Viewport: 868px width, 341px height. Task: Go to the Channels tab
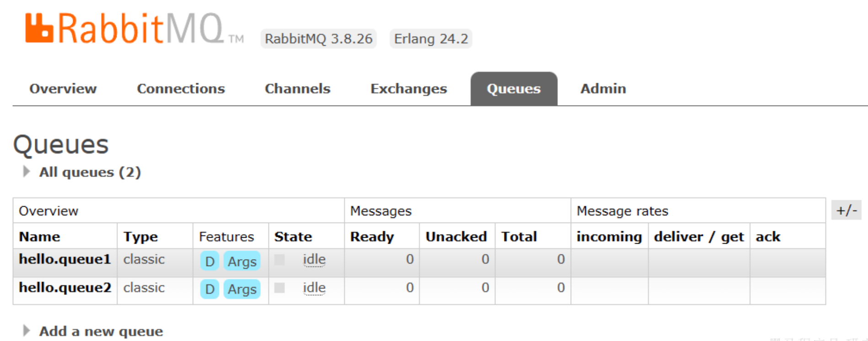coord(298,88)
